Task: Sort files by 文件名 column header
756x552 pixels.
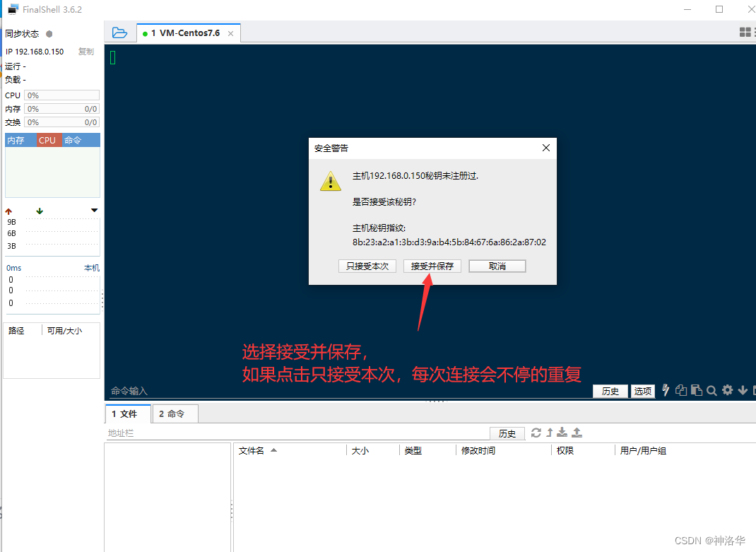Action: click(x=256, y=450)
